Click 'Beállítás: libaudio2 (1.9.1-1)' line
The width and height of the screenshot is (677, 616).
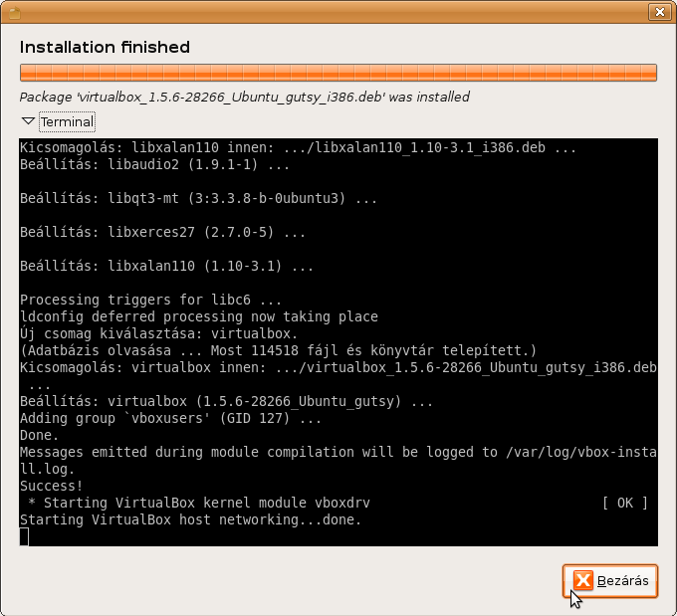click(154, 164)
